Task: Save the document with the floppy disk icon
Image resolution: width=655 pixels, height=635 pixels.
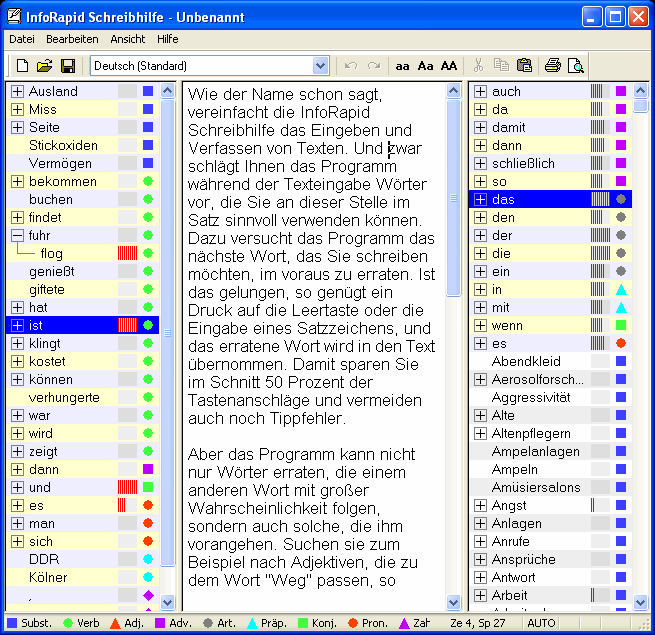Action: pos(68,66)
